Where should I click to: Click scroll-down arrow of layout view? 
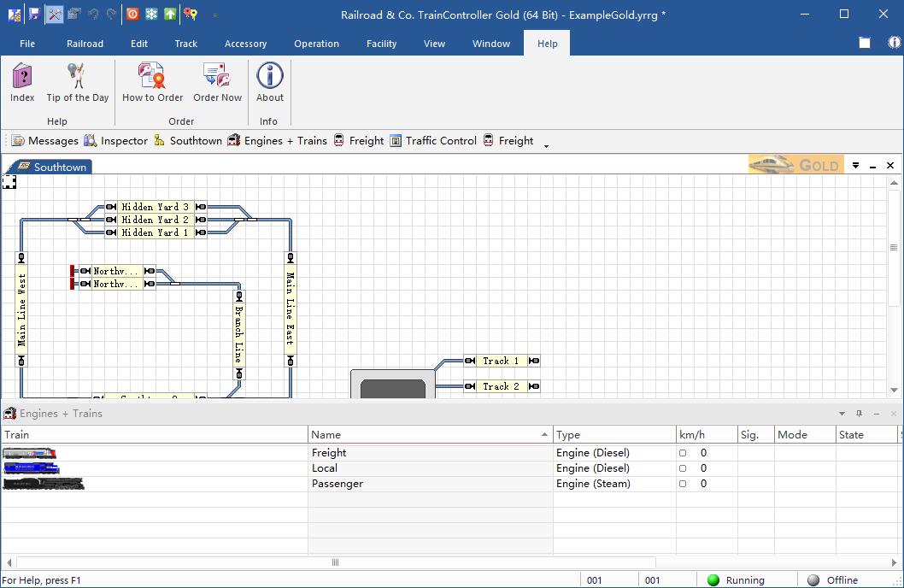(894, 391)
